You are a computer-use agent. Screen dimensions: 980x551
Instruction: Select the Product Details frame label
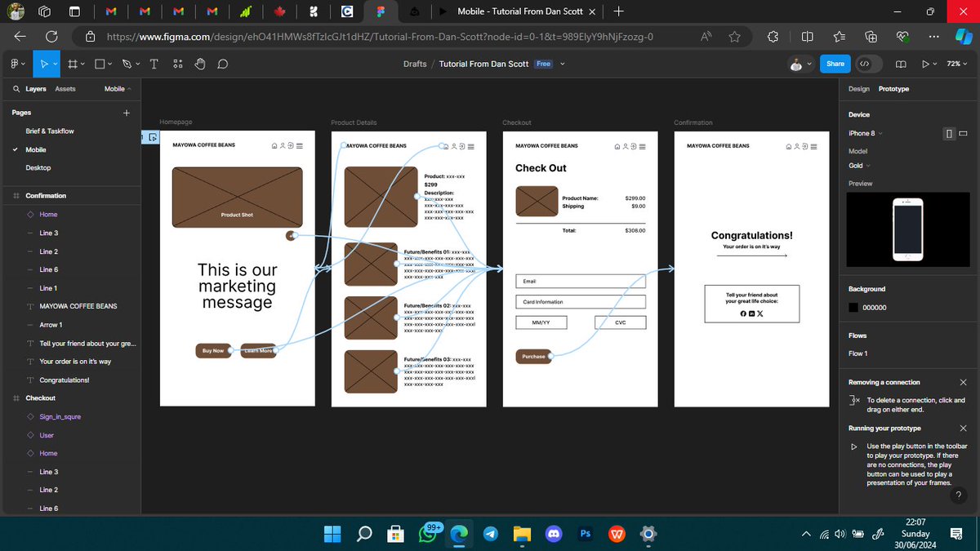pos(354,122)
